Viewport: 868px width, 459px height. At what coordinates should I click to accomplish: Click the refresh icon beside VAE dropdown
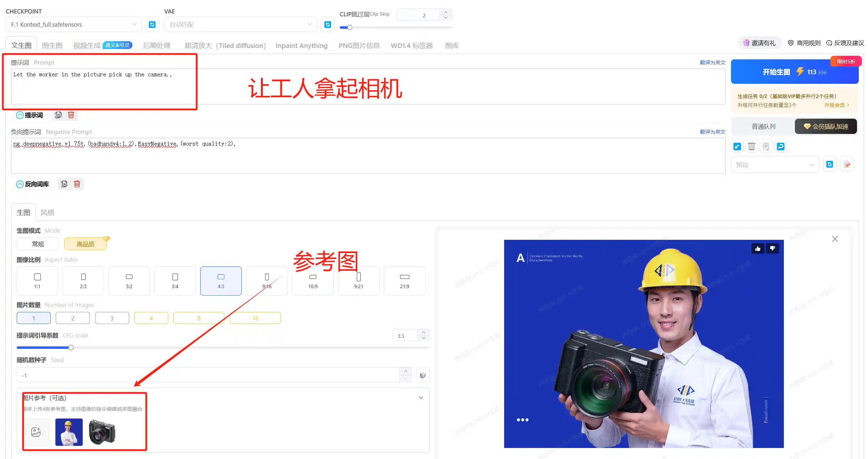(x=327, y=25)
